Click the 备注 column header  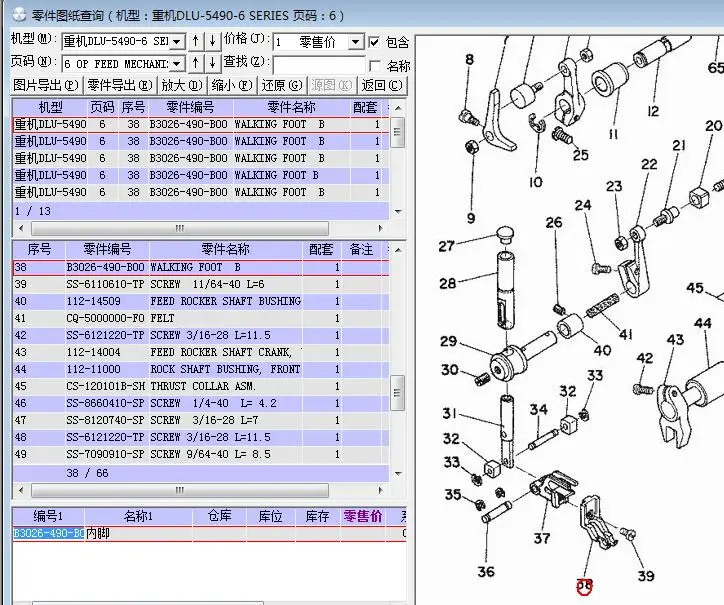(x=361, y=249)
